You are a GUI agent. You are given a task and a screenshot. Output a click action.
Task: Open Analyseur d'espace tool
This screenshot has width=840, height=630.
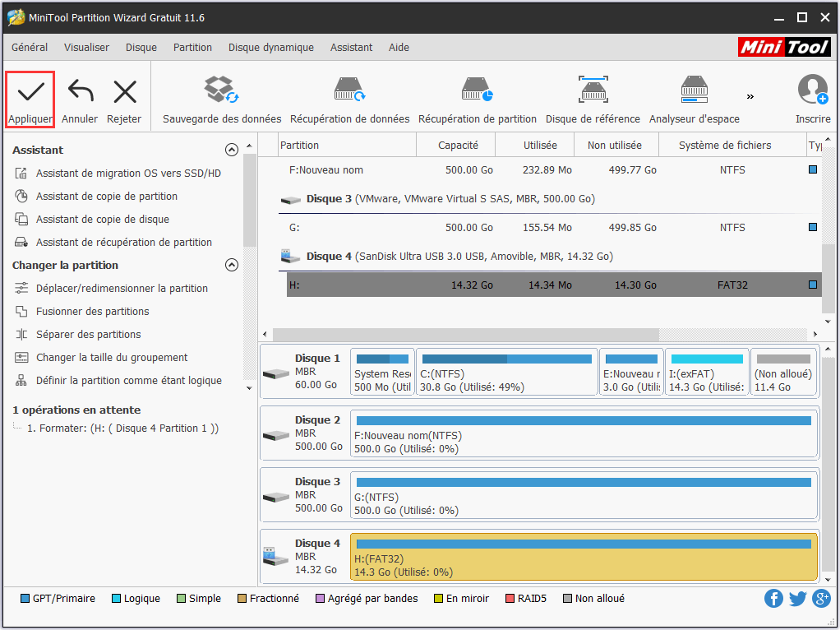pyautogui.click(x=694, y=90)
